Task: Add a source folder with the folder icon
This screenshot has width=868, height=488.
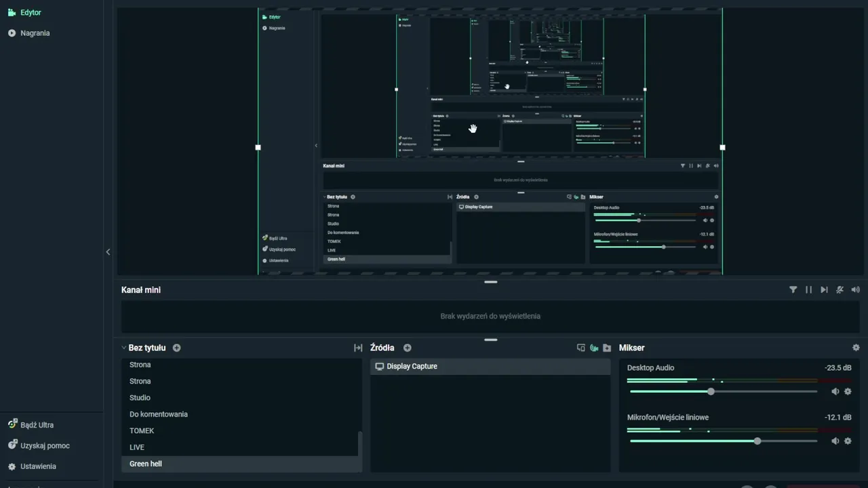Action: pyautogui.click(x=607, y=348)
